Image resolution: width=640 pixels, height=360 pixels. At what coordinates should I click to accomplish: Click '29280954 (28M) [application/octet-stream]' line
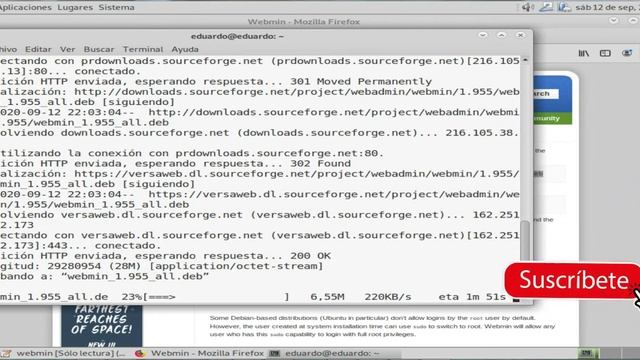[185, 266]
